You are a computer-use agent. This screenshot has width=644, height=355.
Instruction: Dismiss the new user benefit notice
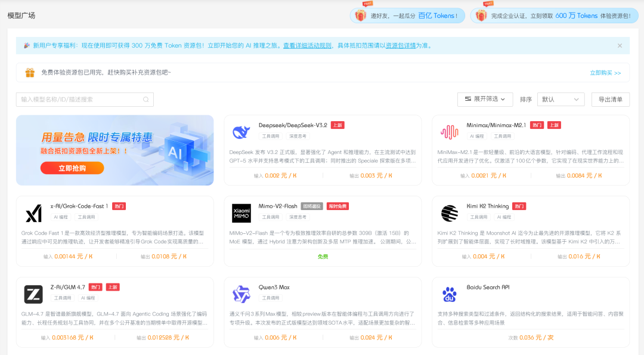click(x=620, y=45)
